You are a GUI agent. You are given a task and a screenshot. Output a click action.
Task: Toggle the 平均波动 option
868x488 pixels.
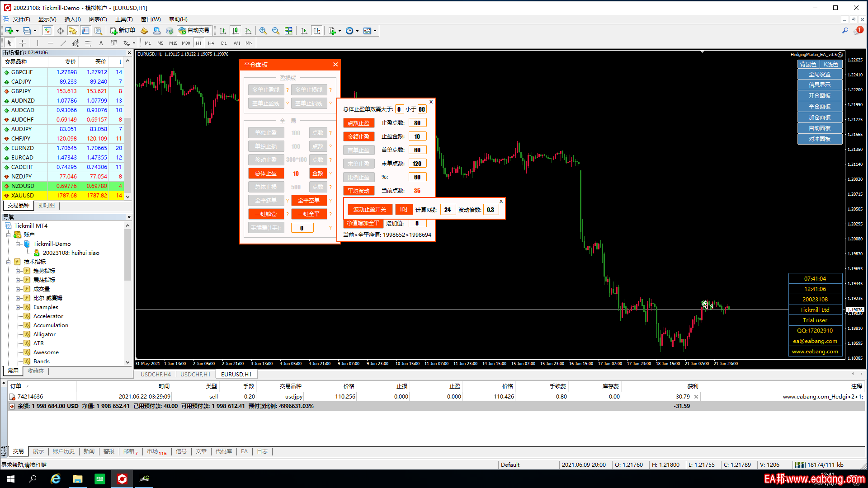click(359, 191)
